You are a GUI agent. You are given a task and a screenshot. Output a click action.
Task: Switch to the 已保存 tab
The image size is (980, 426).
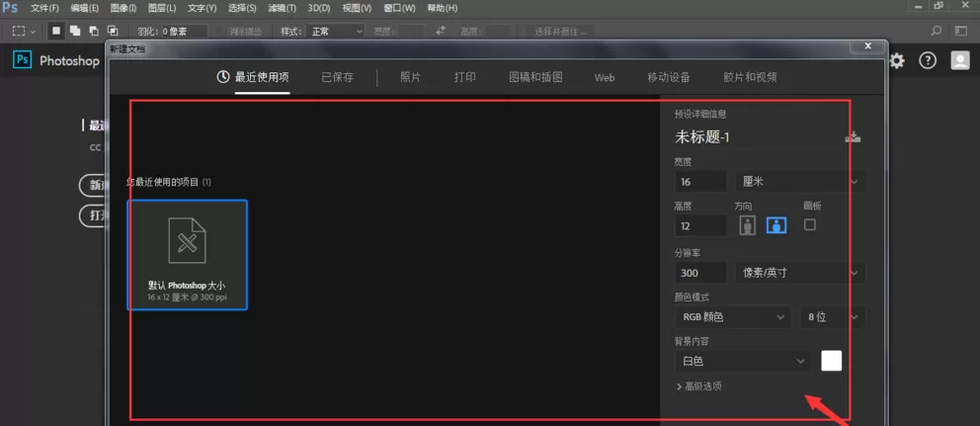(338, 77)
